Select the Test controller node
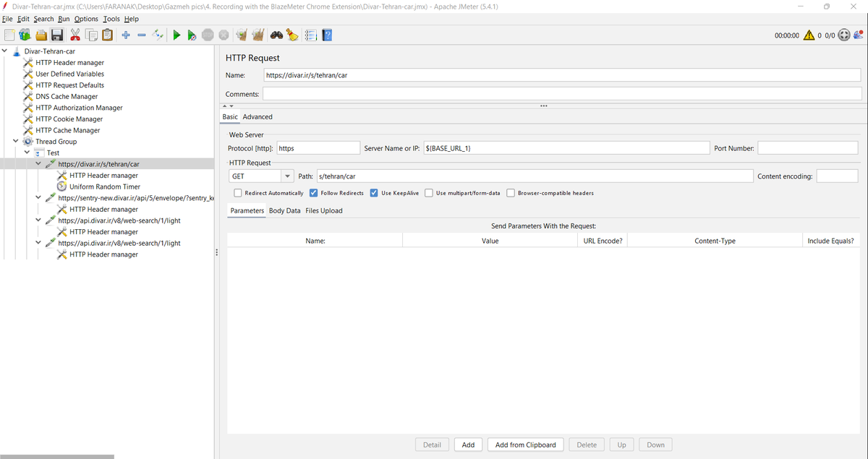The image size is (868, 459). tap(53, 153)
